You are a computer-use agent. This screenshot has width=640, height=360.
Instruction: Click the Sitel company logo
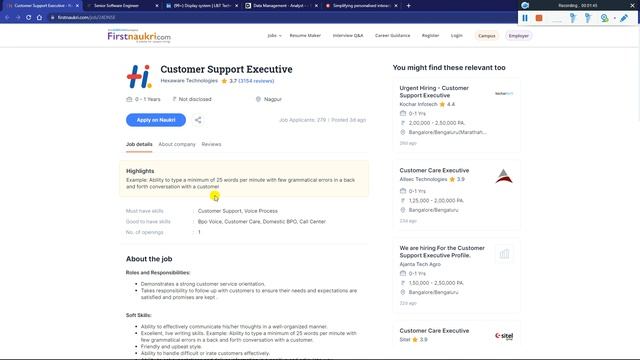point(504,336)
